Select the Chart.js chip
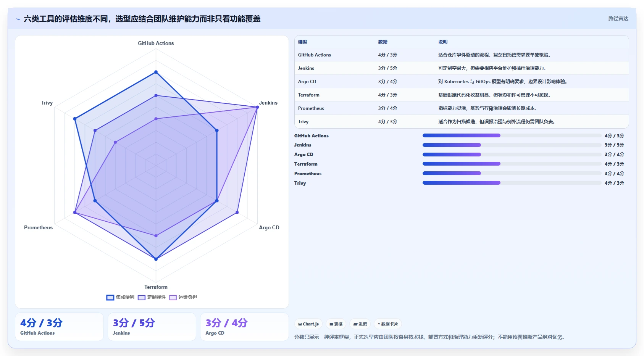 308,324
